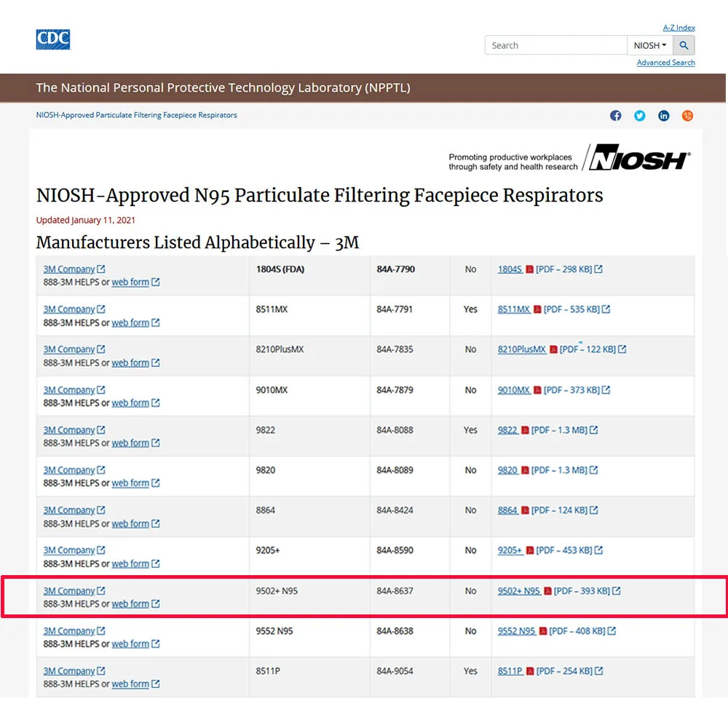Open the 9502+ N95 PDF link
728x728 pixels.
coord(519,591)
